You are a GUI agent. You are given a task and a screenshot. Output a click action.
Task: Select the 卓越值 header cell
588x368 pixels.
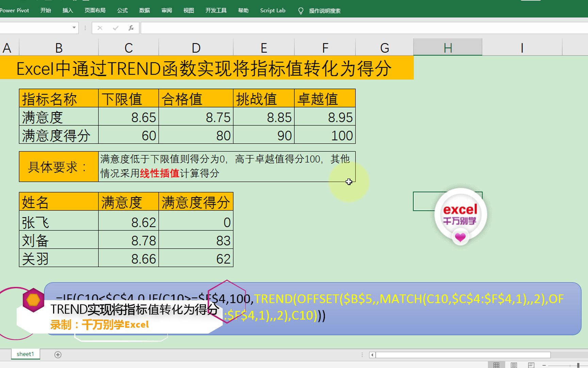325,98
